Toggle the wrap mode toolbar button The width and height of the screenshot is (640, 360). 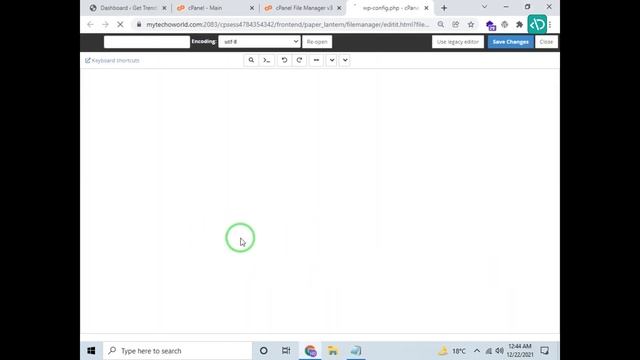pos(316,60)
